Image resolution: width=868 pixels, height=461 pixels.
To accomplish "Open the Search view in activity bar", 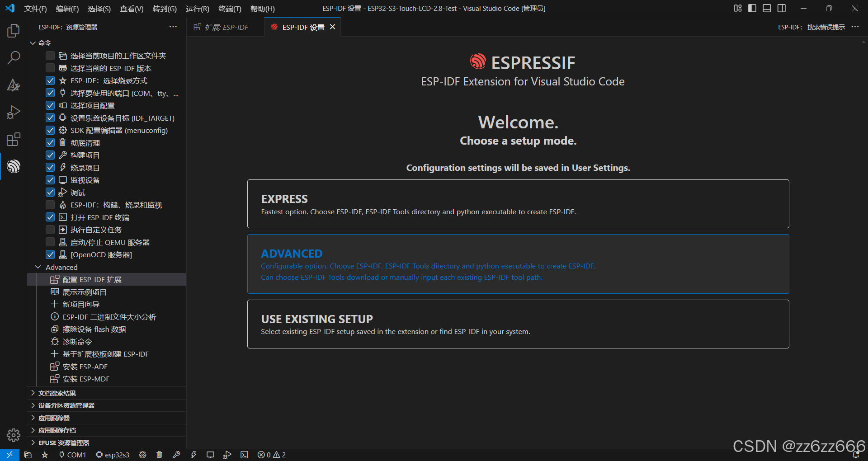I will click(14, 58).
